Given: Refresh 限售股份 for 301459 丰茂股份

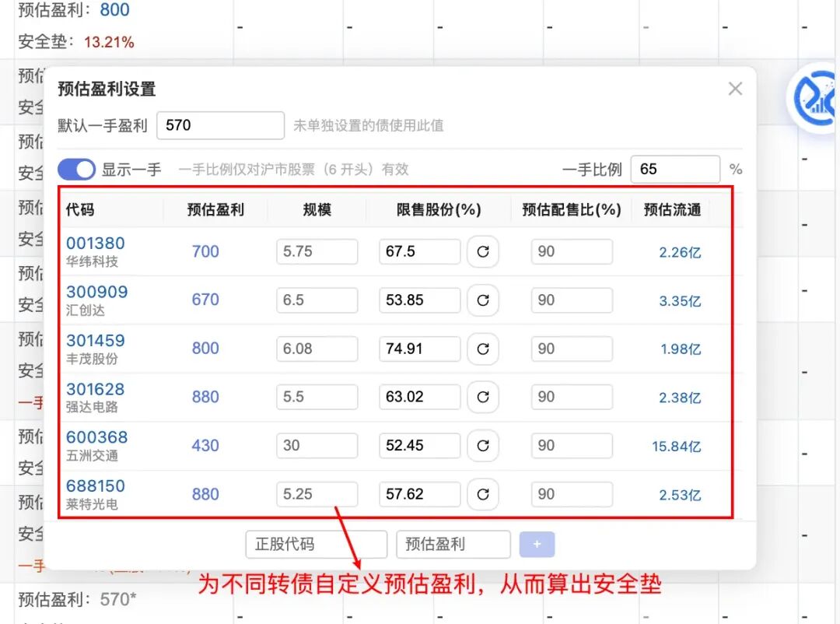Looking at the screenshot, I should tap(483, 349).
